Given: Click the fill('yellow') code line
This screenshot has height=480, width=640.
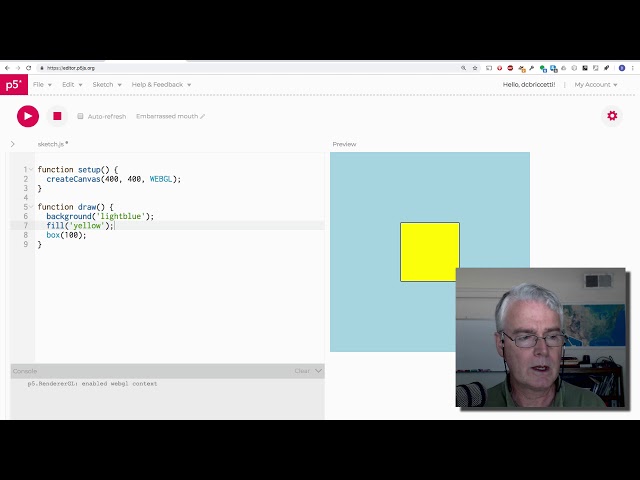Looking at the screenshot, I should coord(80,226).
